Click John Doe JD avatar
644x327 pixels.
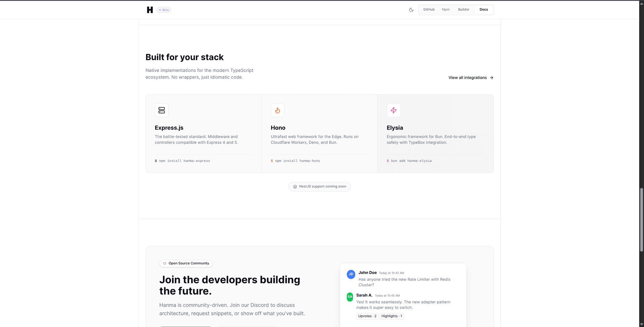(x=351, y=274)
